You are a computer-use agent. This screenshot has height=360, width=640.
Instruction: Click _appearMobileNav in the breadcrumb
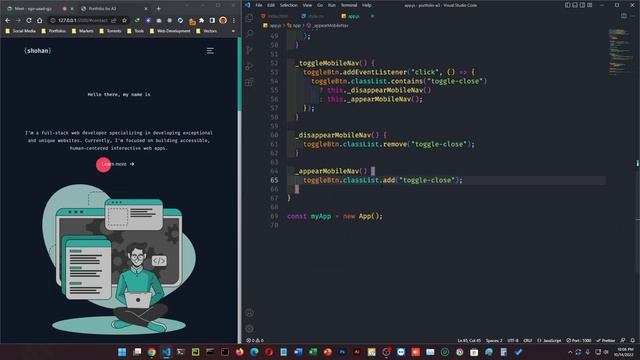tap(328, 25)
